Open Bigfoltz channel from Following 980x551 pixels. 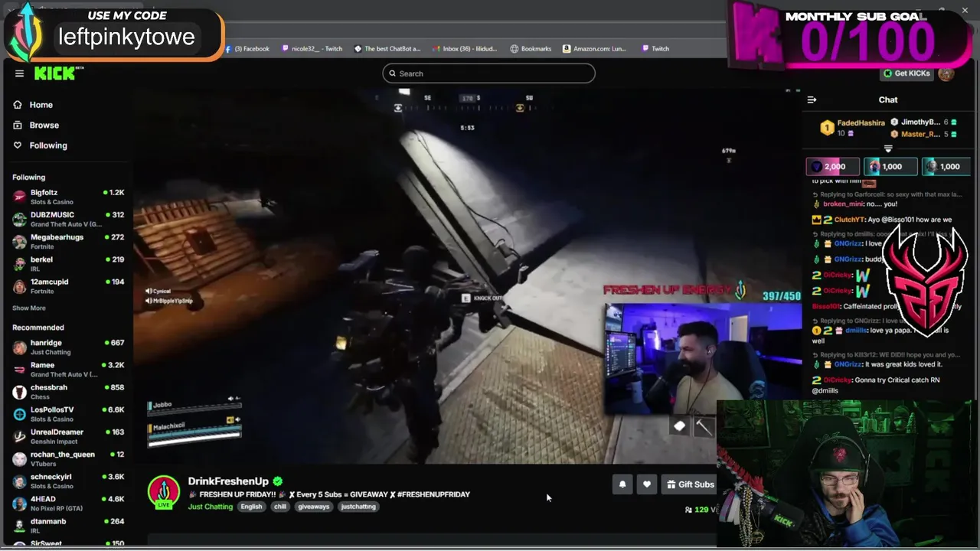point(68,197)
